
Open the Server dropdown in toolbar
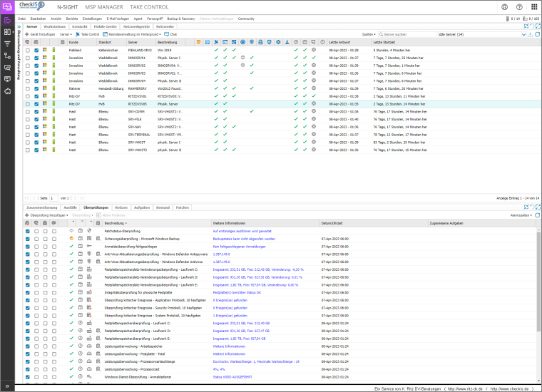66,34
